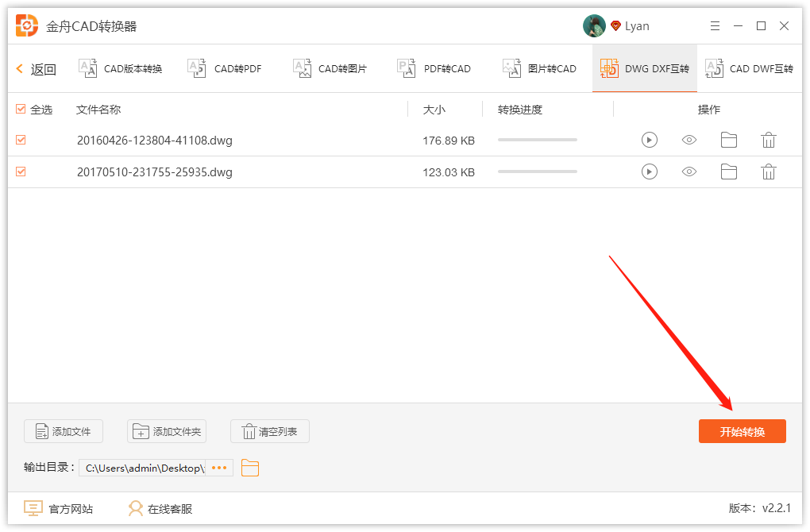The width and height of the screenshot is (810, 532).
Task: Click the 清空列表 clear list trash icon
Action: click(x=246, y=431)
